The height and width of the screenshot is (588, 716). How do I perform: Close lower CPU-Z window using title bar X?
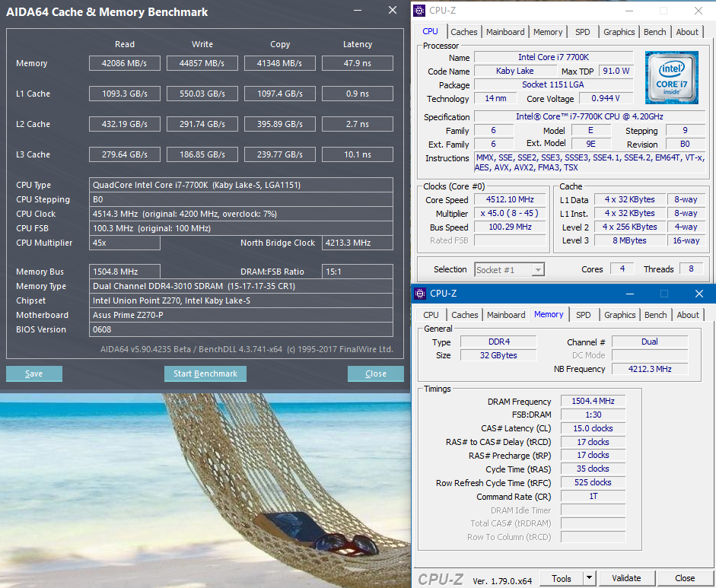pyautogui.click(x=698, y=294)
